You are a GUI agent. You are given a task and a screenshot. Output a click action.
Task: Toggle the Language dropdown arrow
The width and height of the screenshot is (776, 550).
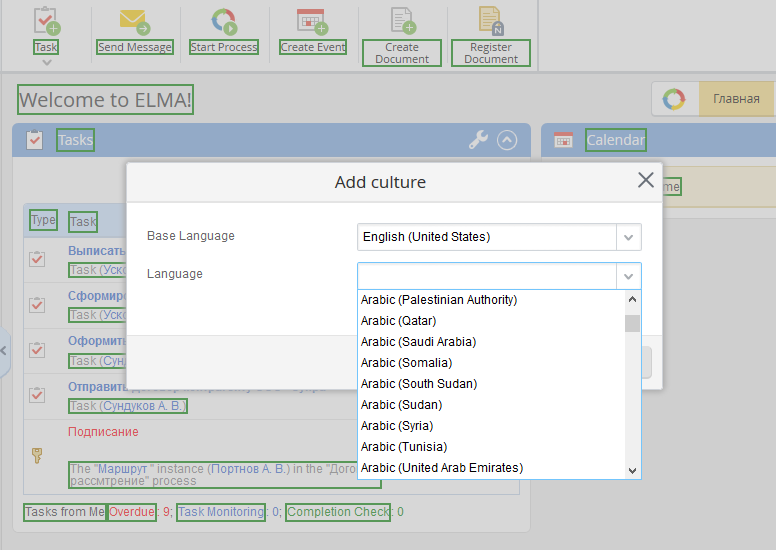click(x=628, y=276)
